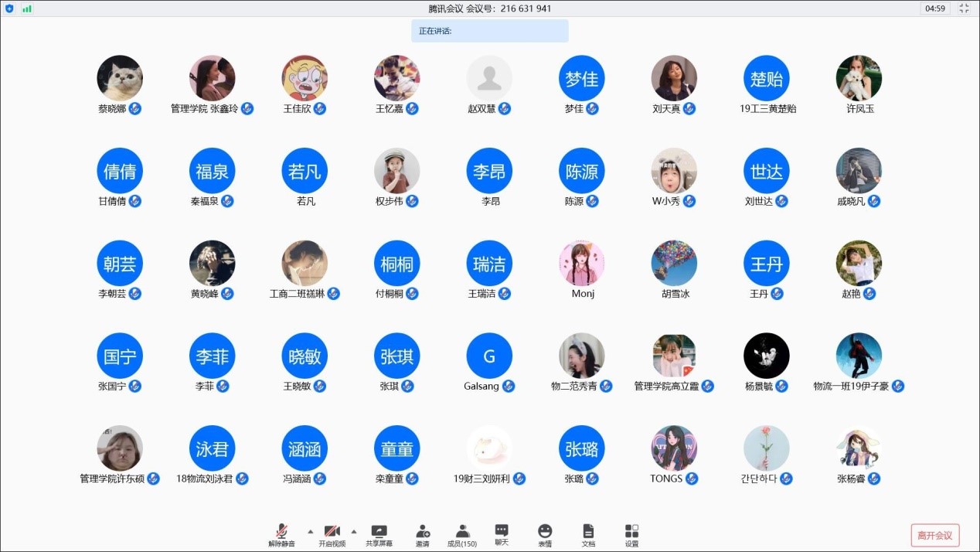This screenshot has width=980, height=552.
Task: Exit full screen mode icon
Action: [964, 9]
